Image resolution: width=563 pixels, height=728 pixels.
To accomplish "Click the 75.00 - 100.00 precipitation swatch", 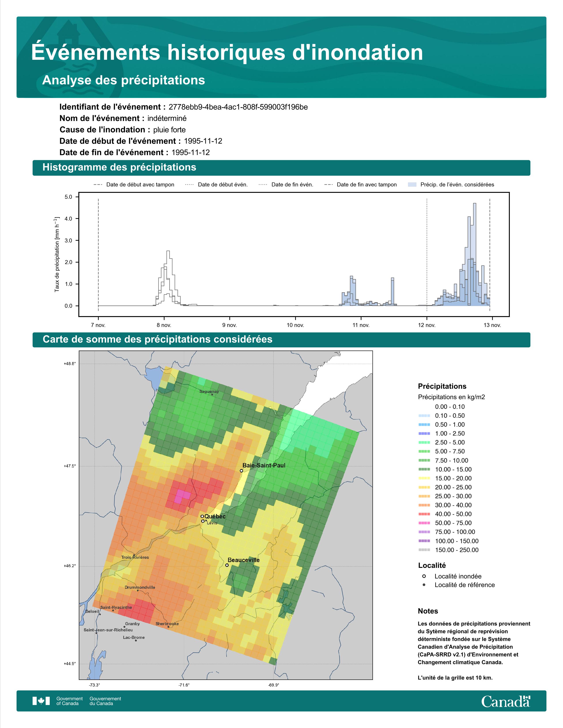I will [x=424, y=532].
